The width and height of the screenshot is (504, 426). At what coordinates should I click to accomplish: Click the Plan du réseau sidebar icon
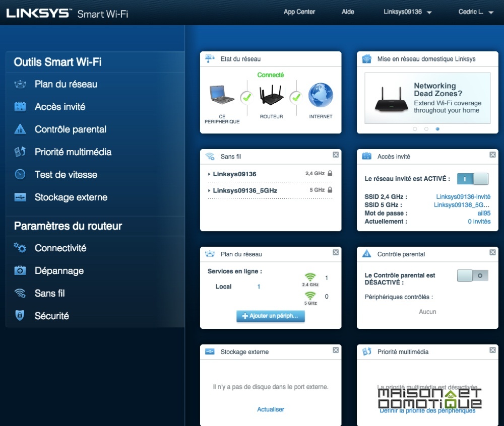coord(20,85)
